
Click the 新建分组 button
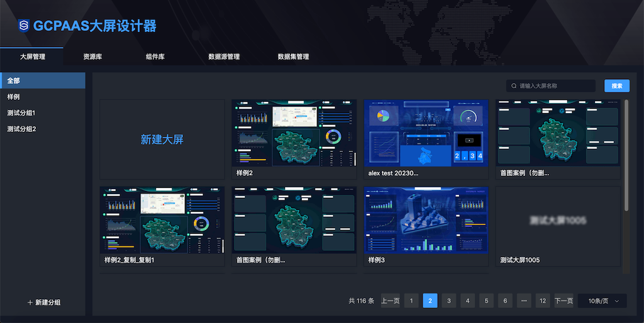(44, 302)
